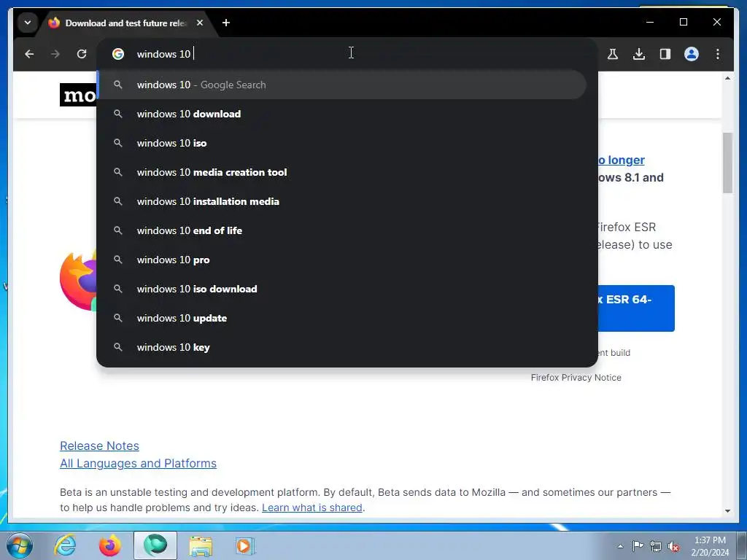Screen dimensions: 747x560
Task: Click search icon beside 'windows 10 download'
Action: click(118, 114)
